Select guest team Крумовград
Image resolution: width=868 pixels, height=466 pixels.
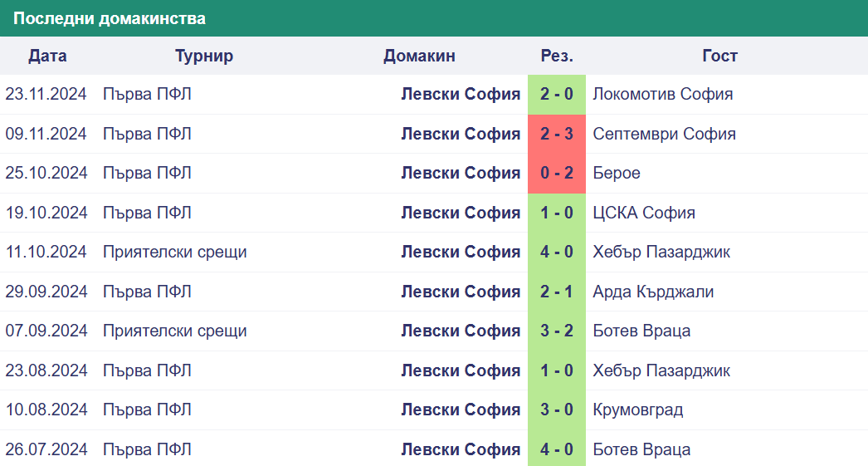637,410
